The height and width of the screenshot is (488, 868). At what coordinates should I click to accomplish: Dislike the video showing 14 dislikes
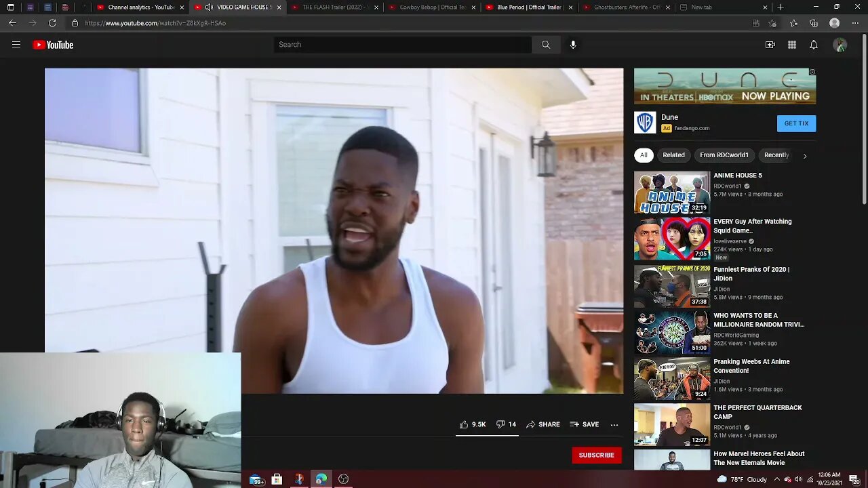(x=506, y=424)
